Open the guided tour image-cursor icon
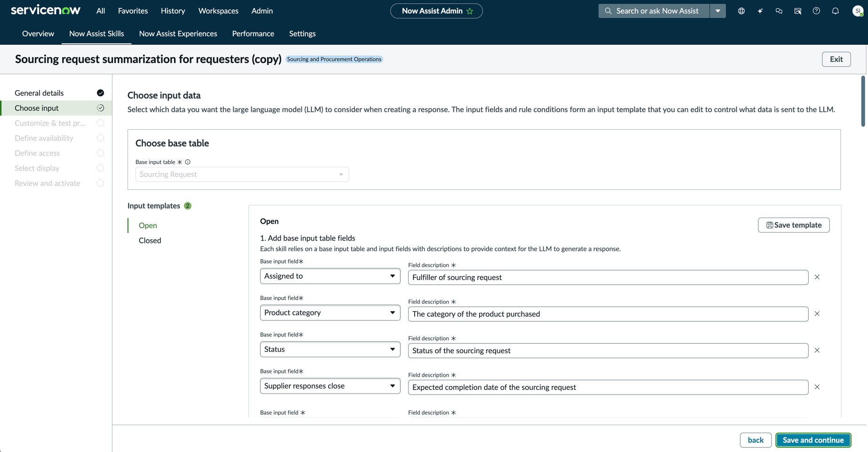868x452 pixels. coord(798,11)
